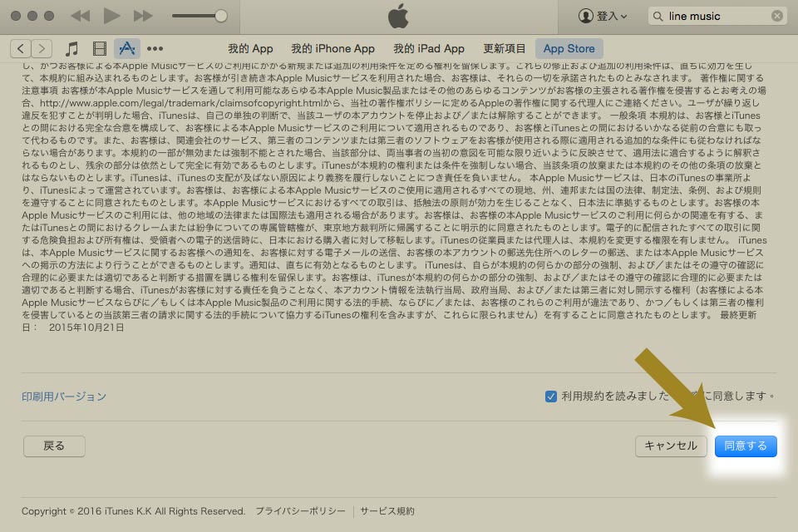The width and height of the screenshot is (798, 532).
Task: Click the 同意する button
Action: pos(746,446)
